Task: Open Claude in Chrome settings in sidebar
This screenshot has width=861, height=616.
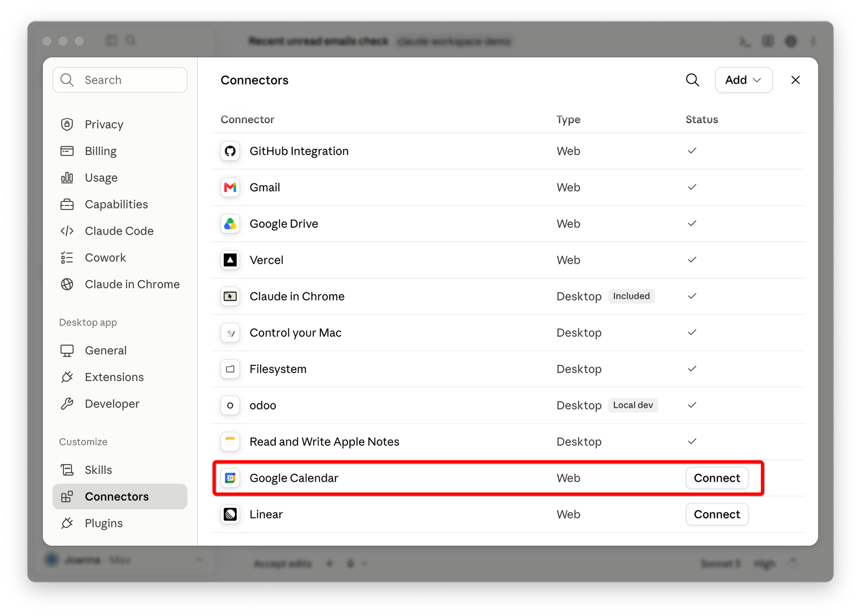Action: click(120, 284)
